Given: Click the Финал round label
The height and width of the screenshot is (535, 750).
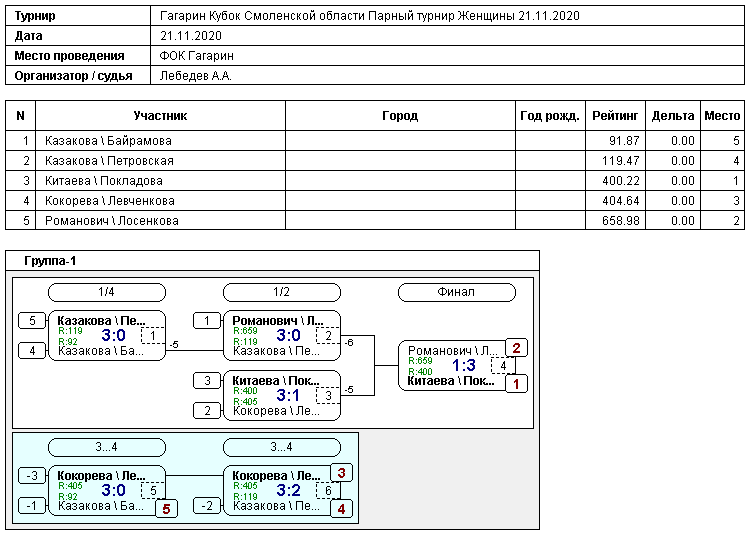Looking at the screenshot, I should point(457,292).
